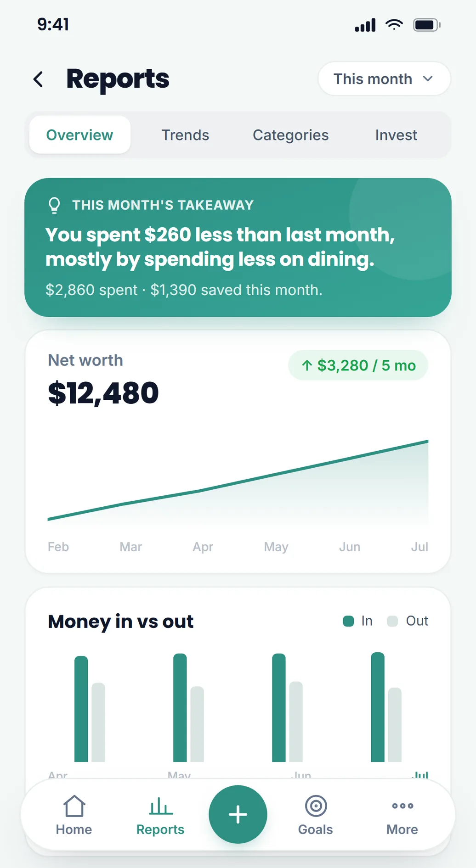Switch to the Categories tab
This screenshot has height=868, width=476.
click(291, 135)
